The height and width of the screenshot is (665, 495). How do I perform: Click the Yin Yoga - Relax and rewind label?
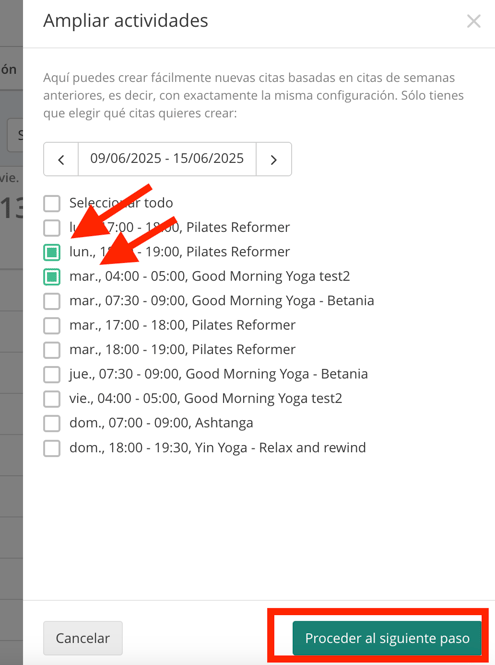[x=280, y=448]
